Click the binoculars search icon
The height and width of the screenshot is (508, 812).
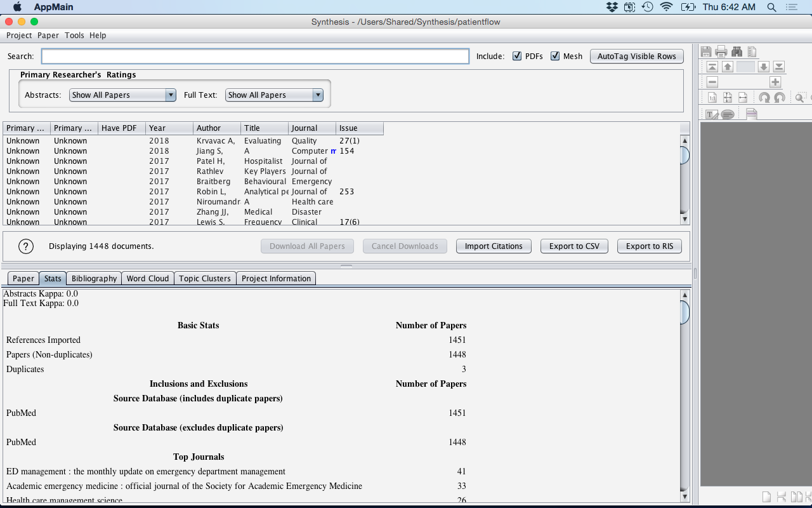coord(737,52)
